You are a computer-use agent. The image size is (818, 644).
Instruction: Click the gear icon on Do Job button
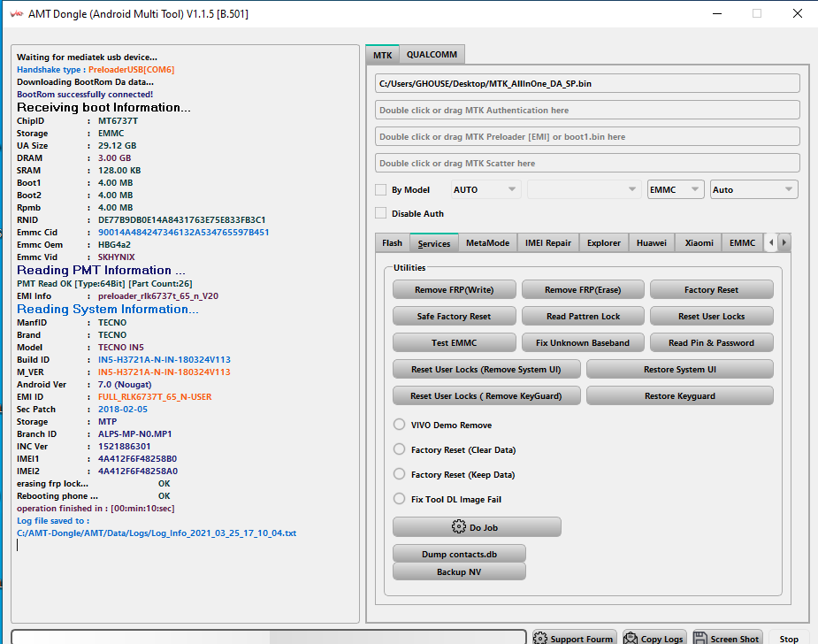(459, 526)
